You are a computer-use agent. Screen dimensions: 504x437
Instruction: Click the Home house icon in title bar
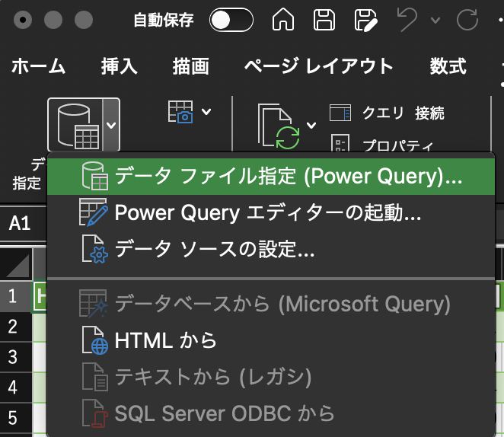click(283, 20)
